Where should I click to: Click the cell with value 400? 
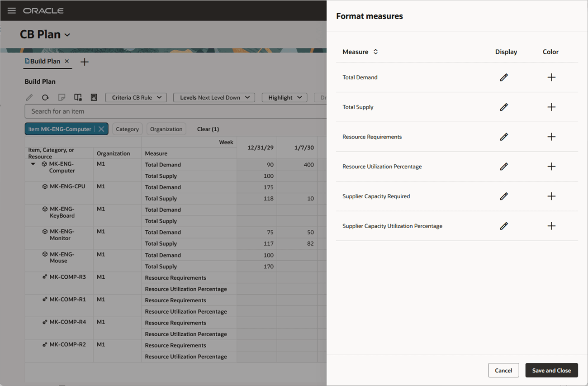[298, 165]
